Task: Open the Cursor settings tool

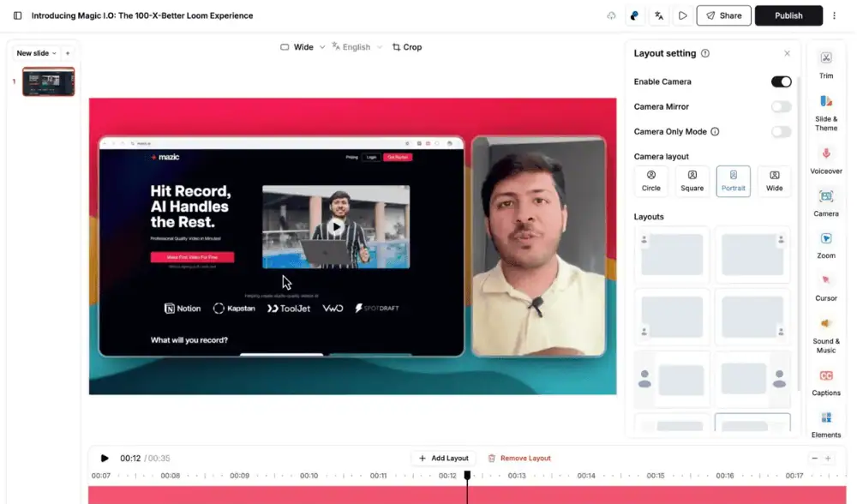Action: (825, 286)
